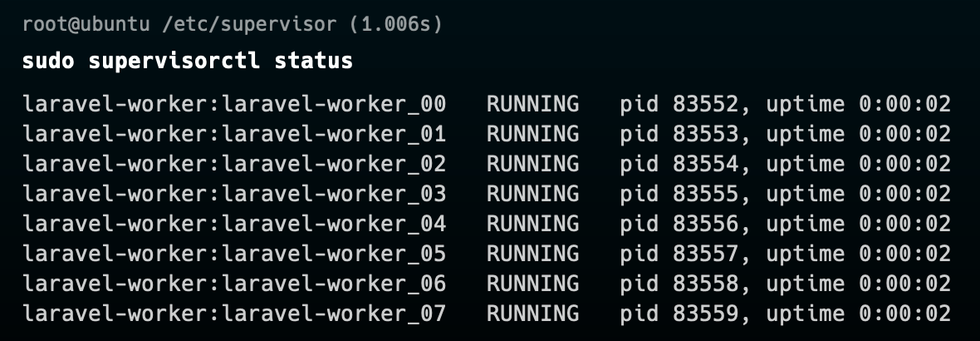Click the uptime 0:00:02 for pid 83556
The height and width of the screenshot is (341, 980).
pyautogui.click(x=859, y=224)
